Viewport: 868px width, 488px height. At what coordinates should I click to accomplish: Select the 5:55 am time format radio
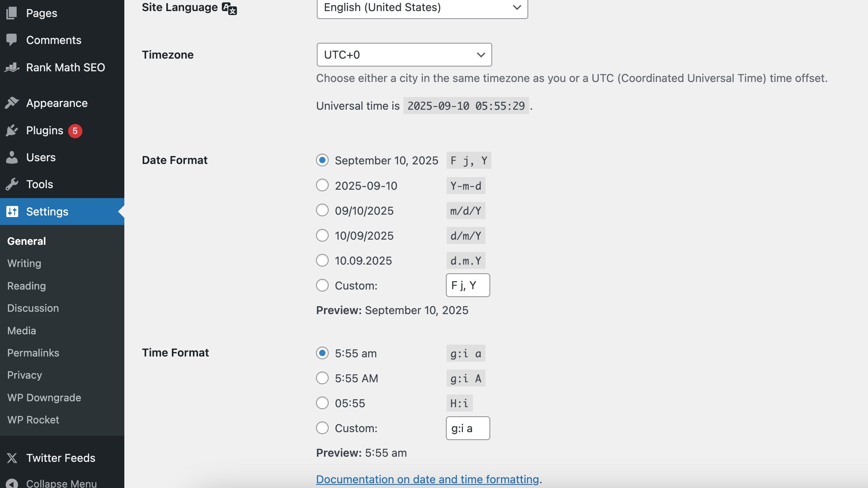pos(322,353)
